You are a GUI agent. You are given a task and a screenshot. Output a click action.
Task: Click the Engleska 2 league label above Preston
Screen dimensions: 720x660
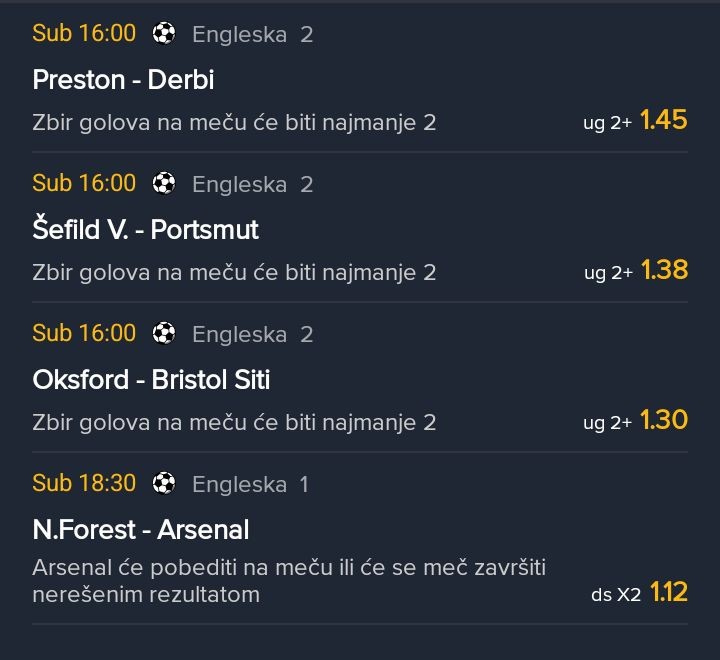tap(252, 35)
